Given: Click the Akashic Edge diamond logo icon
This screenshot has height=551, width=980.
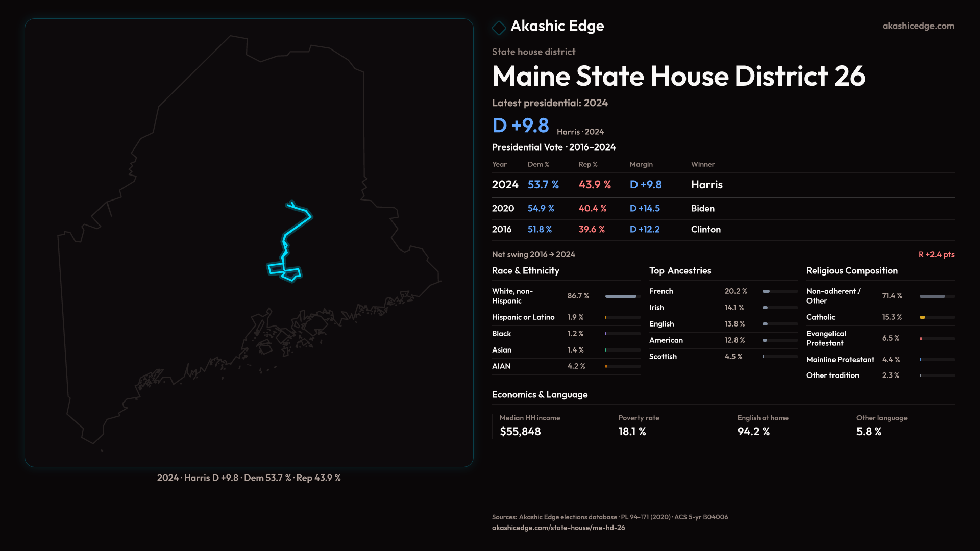Looking at the screenshot, I should (499, 28).
